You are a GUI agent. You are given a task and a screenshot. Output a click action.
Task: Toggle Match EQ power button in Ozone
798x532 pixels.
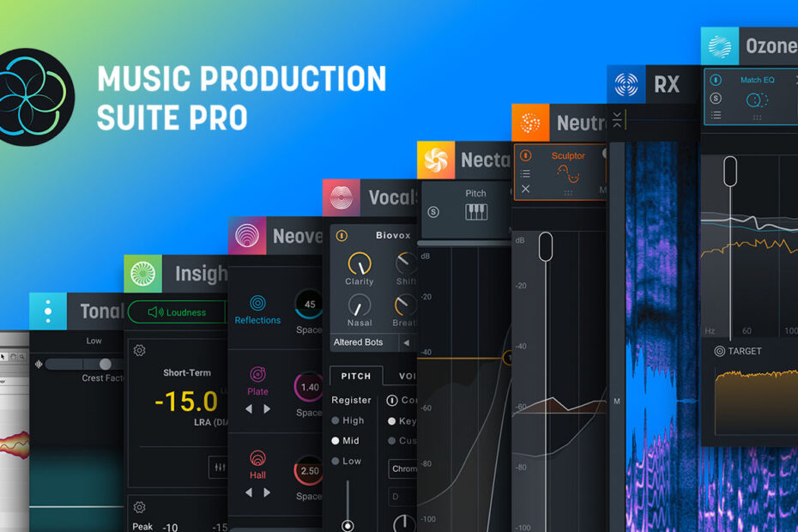[x=716, y=80]
